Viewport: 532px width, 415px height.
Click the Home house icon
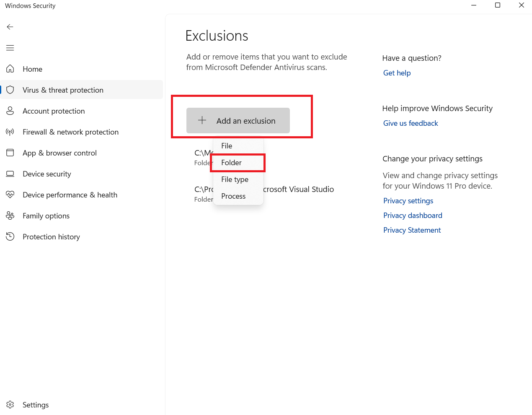click(10, 69)
